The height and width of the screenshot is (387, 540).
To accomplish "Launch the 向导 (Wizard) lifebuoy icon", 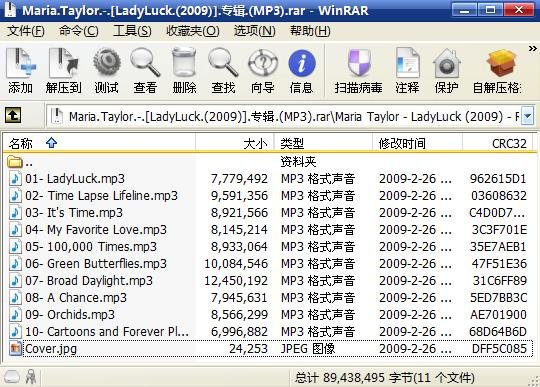I will [263, 71].
